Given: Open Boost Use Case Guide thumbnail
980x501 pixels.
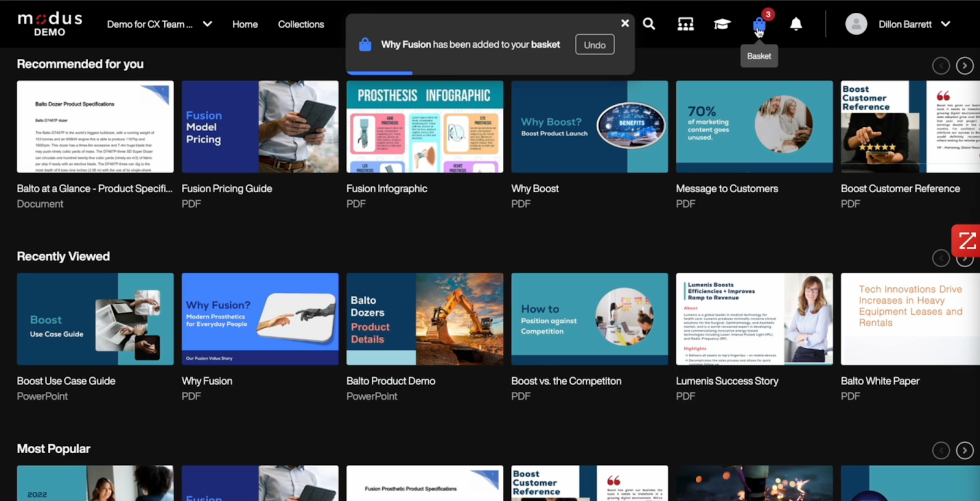Looking at the screenshot, I should 95,319.
